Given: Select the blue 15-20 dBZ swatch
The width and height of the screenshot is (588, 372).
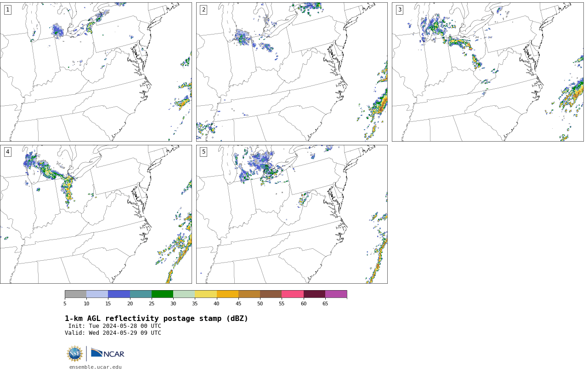Looking at the screenshot, I should (x=119, y=294).
